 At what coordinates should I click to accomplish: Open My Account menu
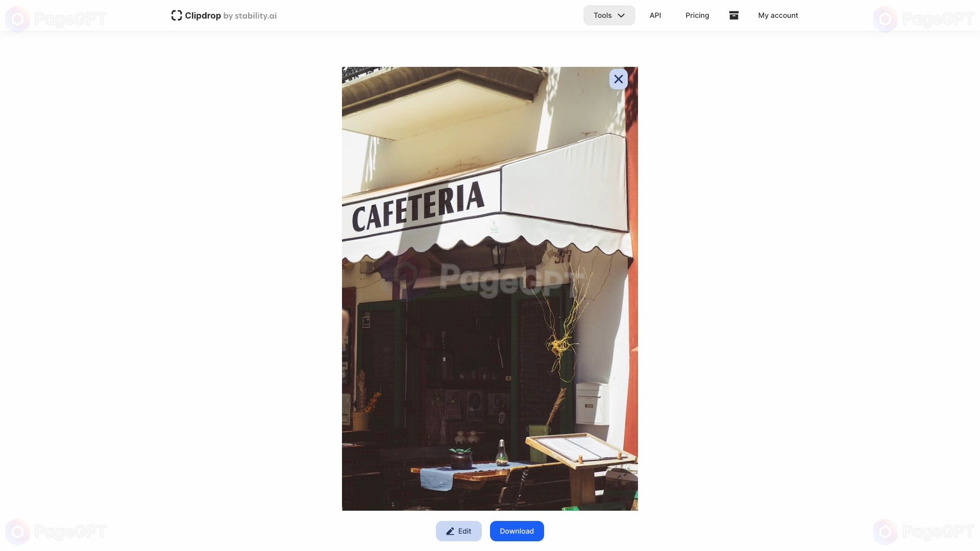778,15
